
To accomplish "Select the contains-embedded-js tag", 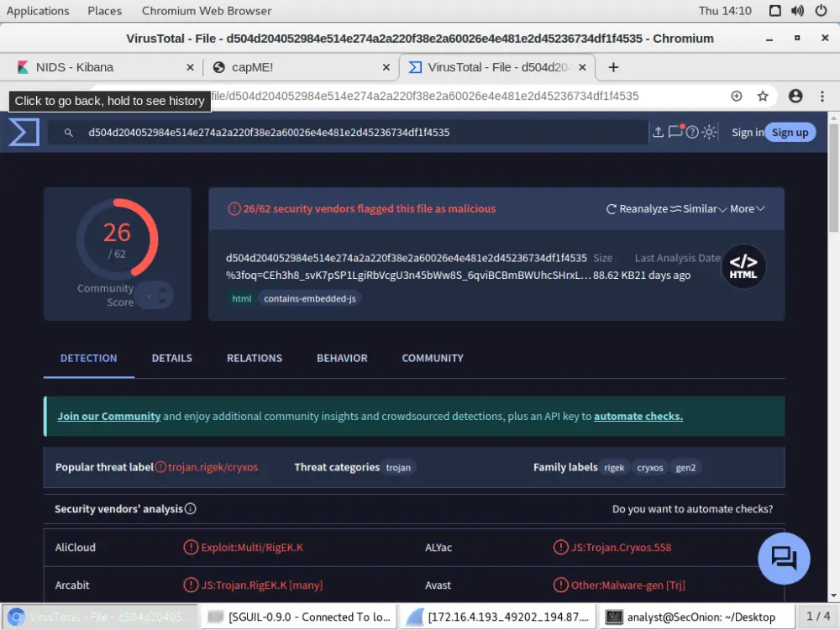I will (x=309, y=297).
